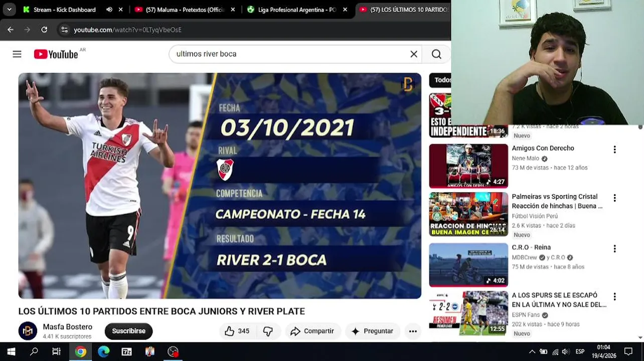This screenshot has width=644, height=361.
Task: Open more actions ellipsis below the video
Action: (413, 331)
